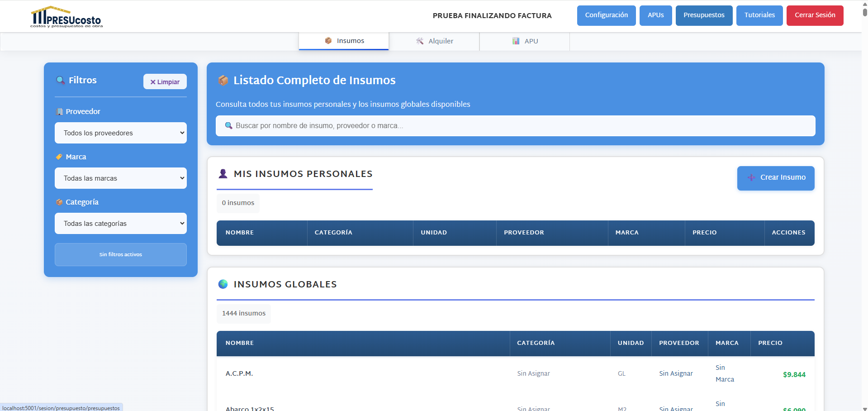Click the chart icon beside APU
868x411 pixels.
click(x=516, y=41)
